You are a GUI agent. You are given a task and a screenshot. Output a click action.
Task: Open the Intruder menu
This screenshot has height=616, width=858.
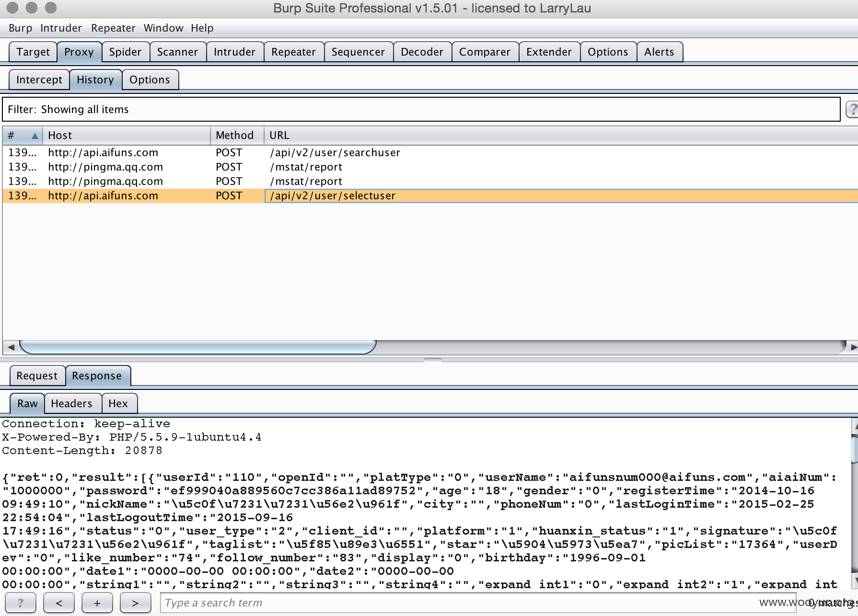point(61,28)
